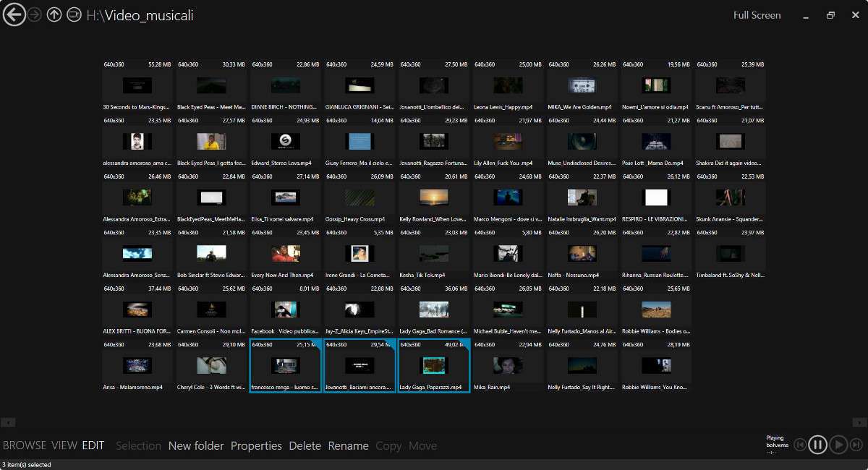Select MIKA_We Are Golden.mp4 thumbnail
868x470 pixels.
[582, 85]
